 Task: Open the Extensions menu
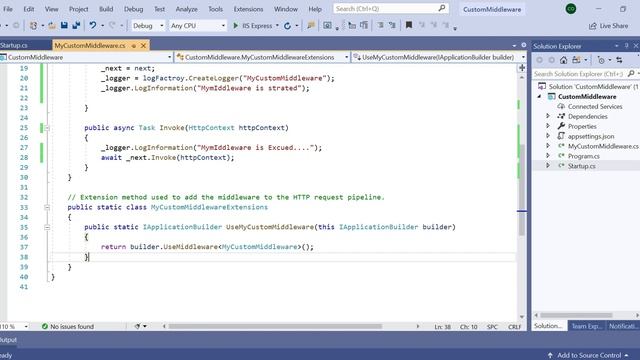pyautogui.click(x=248, y=9)
